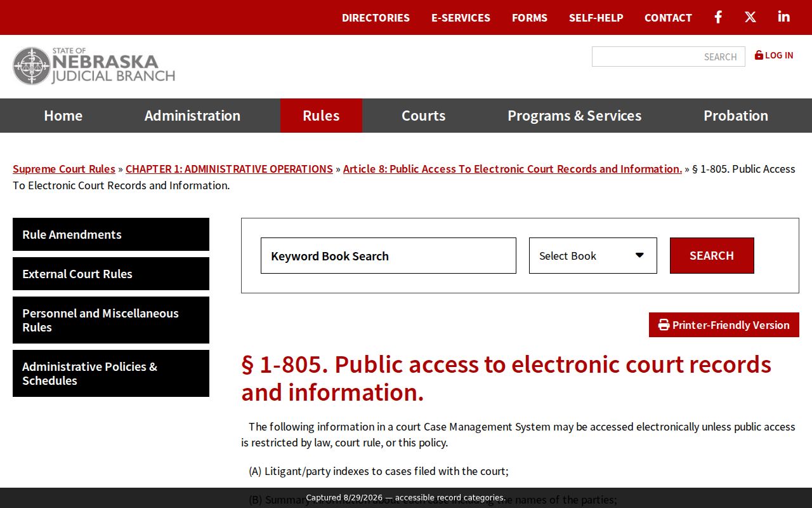
Task: Click the top site search field
Action: 669,57
